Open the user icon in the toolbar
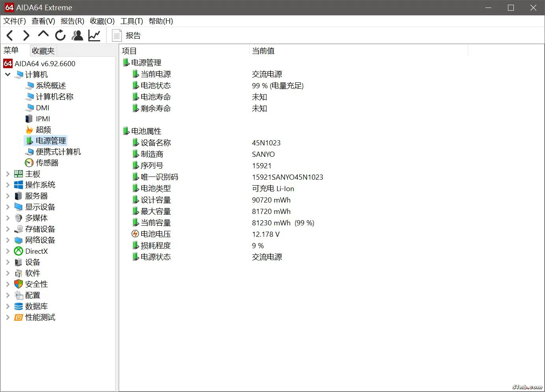 [x=77, y=35]
